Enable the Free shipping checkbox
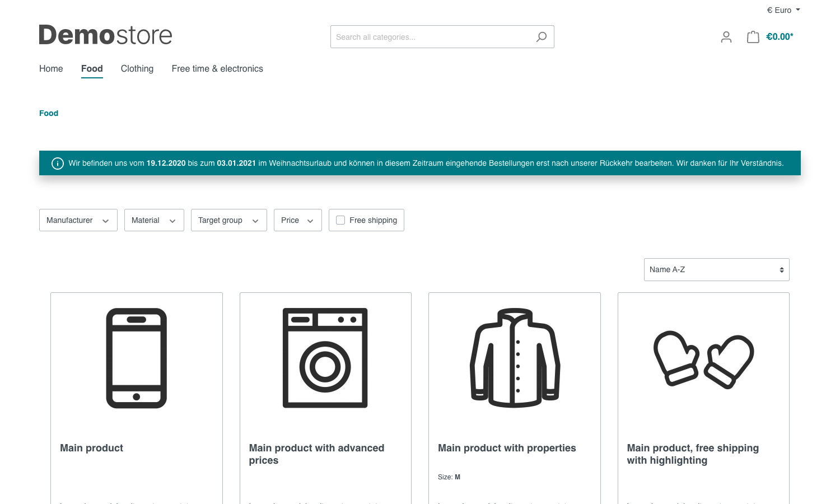 tap(340, 221)
